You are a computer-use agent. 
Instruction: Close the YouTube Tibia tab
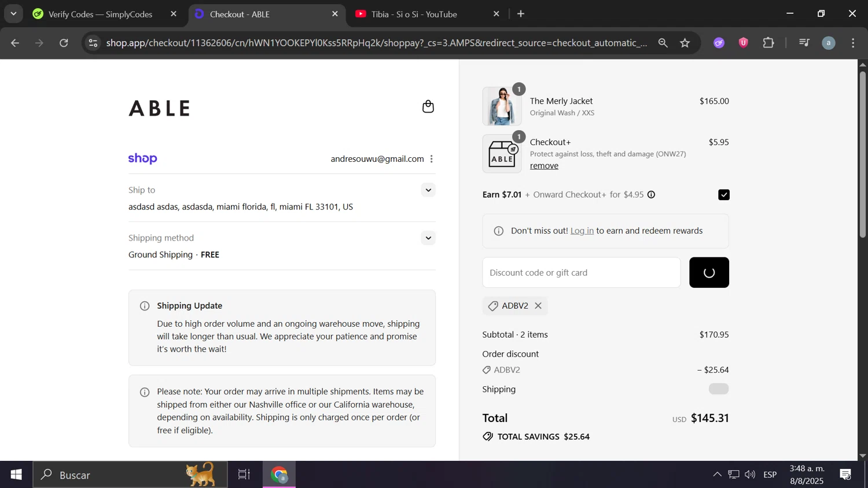pyautogui.click(x=496, y=14)
